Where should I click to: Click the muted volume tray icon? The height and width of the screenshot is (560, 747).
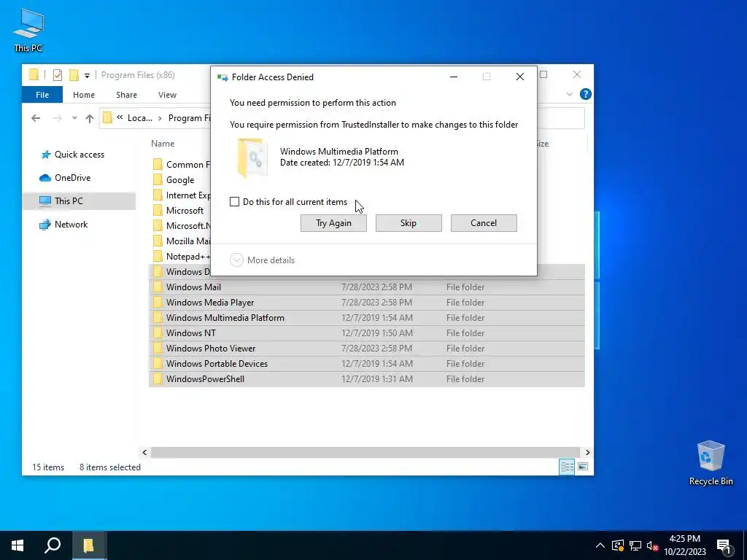653,545
